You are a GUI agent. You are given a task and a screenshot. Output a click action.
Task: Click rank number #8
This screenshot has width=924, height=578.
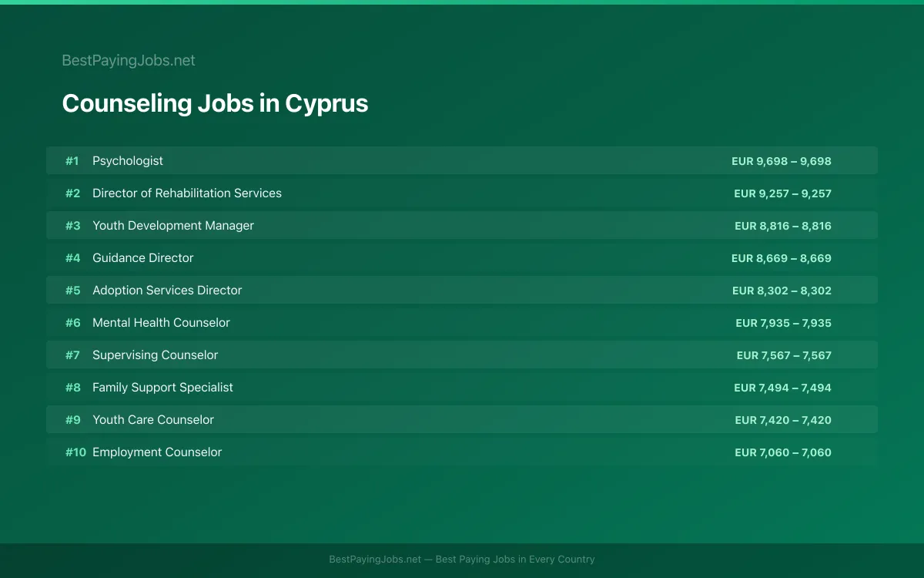72,388
